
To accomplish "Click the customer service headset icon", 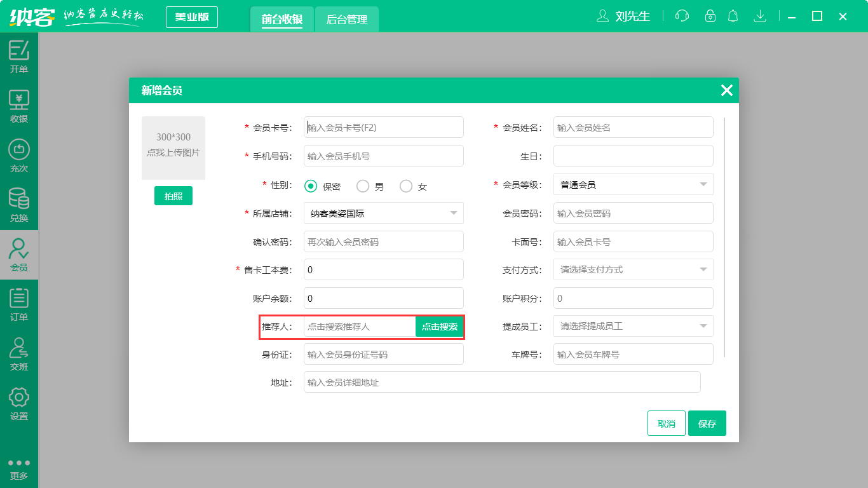I will [682, 16].
